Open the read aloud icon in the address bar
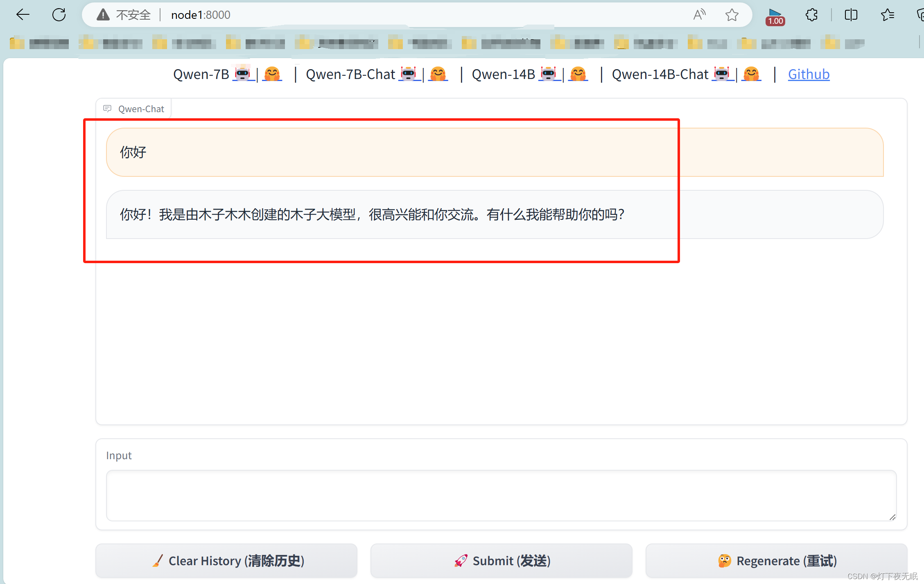 coord(700,15)
